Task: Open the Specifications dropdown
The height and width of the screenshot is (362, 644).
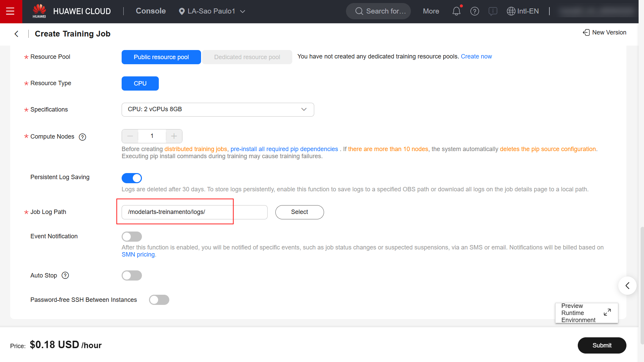Action: pos(218,110)
